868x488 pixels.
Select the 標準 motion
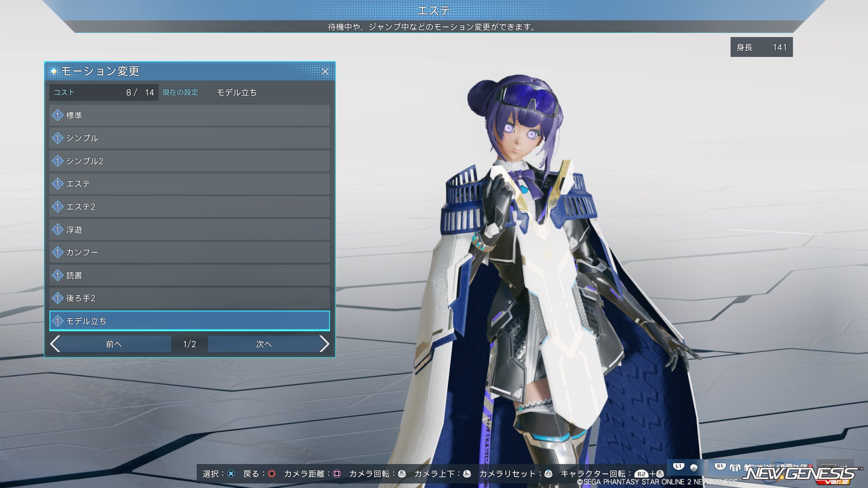[190, 115]
